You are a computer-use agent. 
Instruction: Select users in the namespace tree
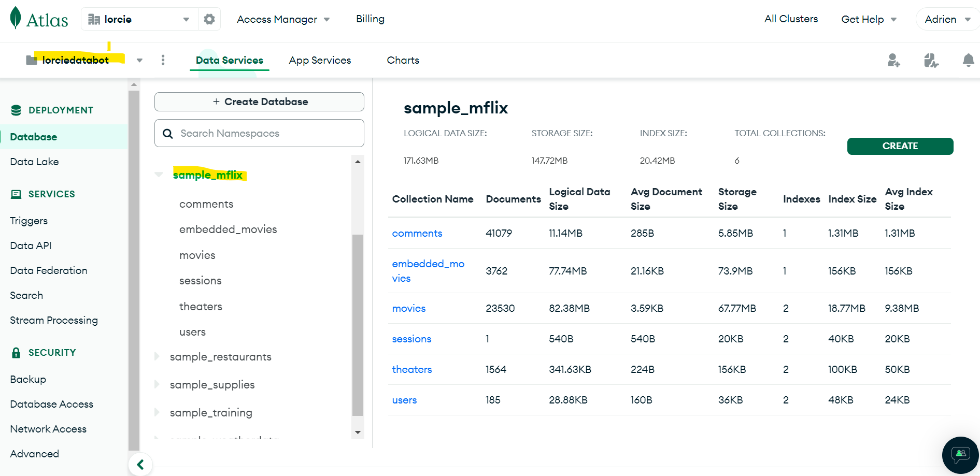[193, 332]
